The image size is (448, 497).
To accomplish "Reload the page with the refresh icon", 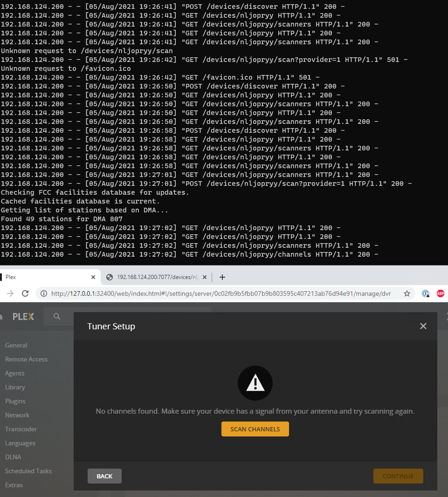I will [25, 294].
